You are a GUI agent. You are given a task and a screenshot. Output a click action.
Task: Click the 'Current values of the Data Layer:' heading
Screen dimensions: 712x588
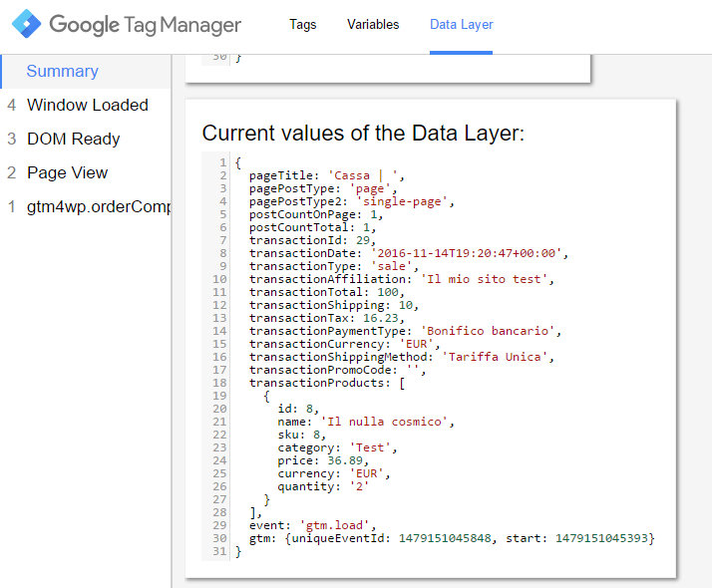(x=363, y=134)
